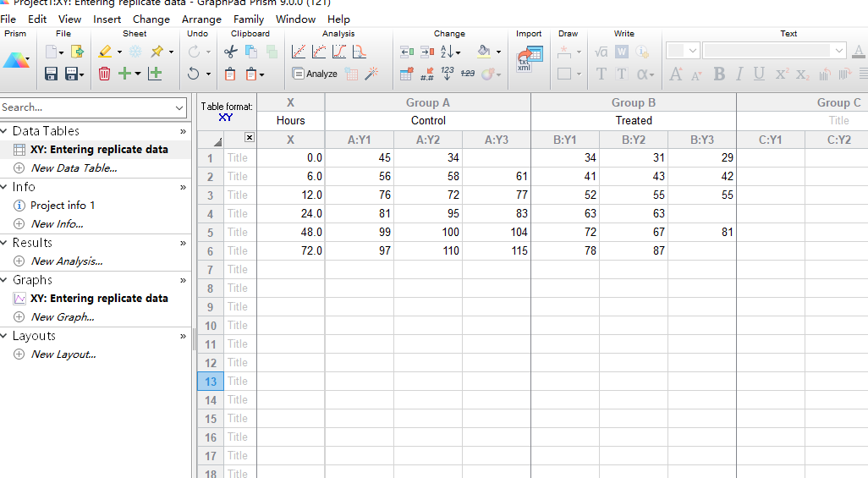Click the magic wand analysis icon

(371, 73)
